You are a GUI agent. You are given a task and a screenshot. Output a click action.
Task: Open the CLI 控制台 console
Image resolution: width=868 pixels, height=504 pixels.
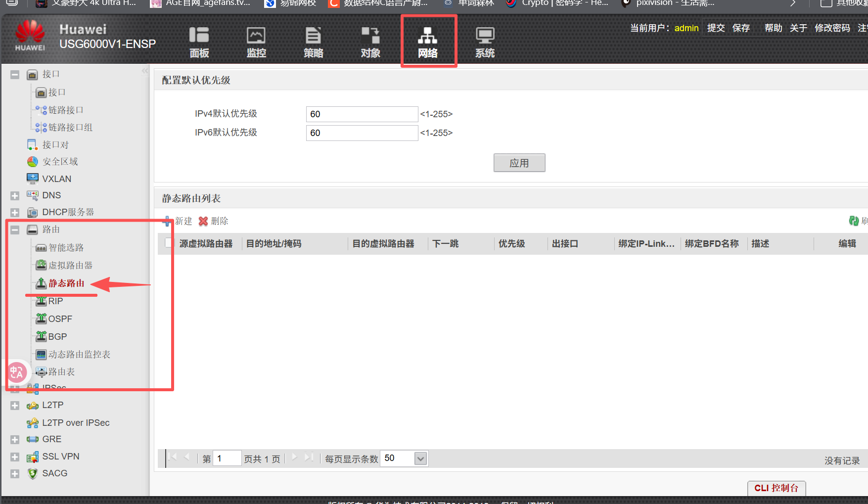coord(777,488)
